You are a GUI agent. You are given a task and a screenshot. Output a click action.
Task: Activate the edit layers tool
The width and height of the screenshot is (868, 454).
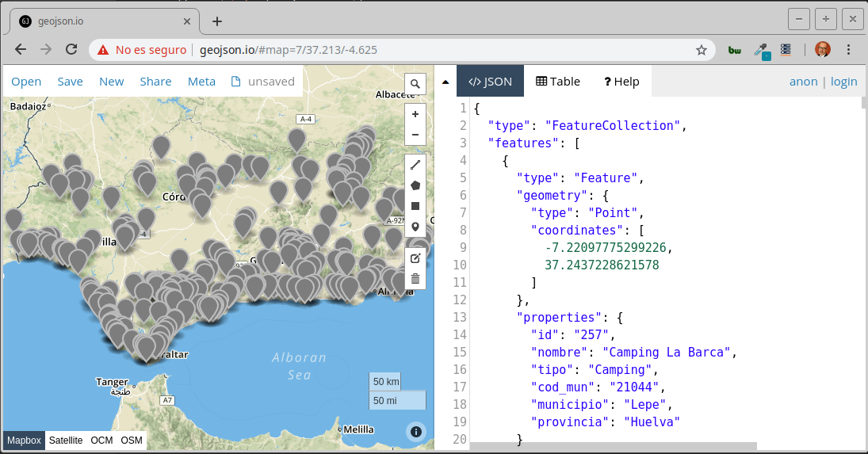415,258
